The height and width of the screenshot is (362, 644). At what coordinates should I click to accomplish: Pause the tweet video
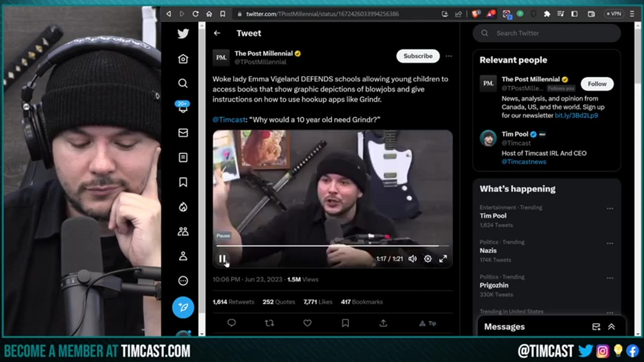coord(222,258)
